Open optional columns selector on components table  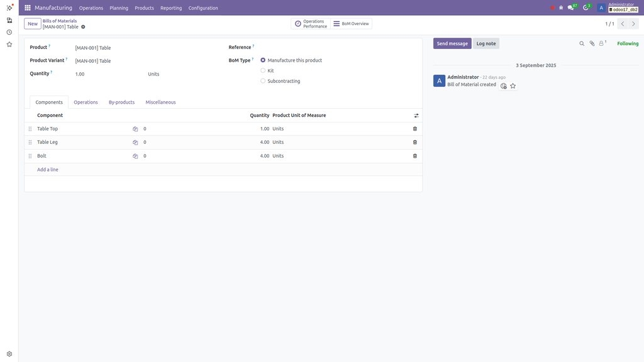tap(416, 115)
